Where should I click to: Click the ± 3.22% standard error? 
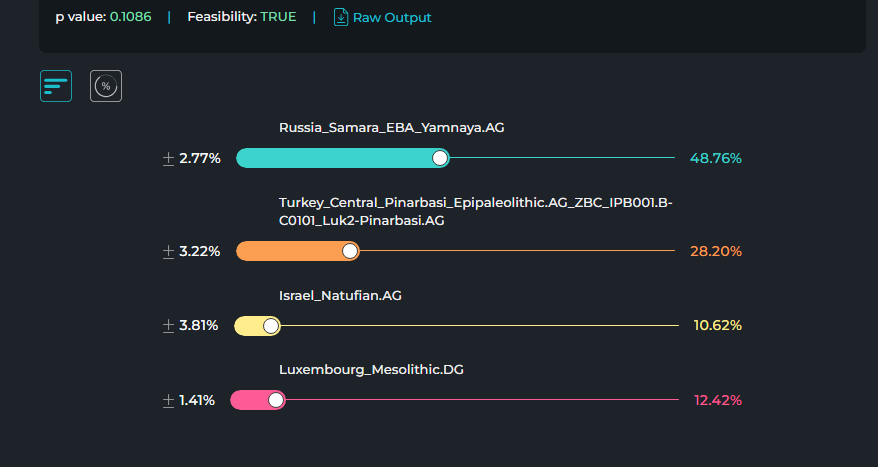(x=191, y=252)
